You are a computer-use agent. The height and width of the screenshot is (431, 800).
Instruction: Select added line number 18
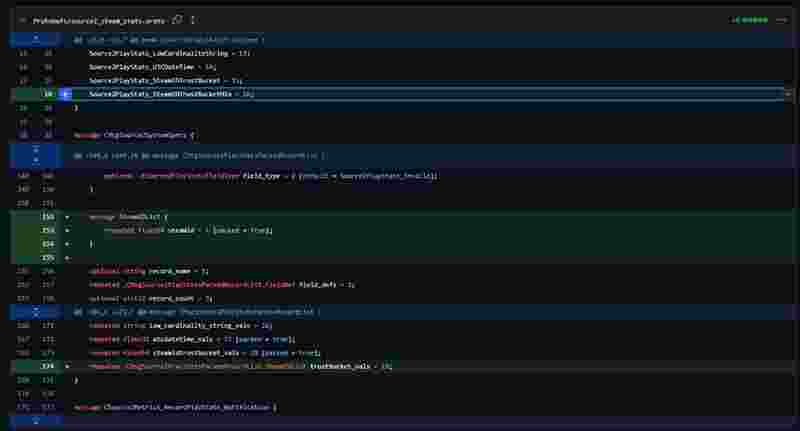pyautogui.click(x=48, y=94)
